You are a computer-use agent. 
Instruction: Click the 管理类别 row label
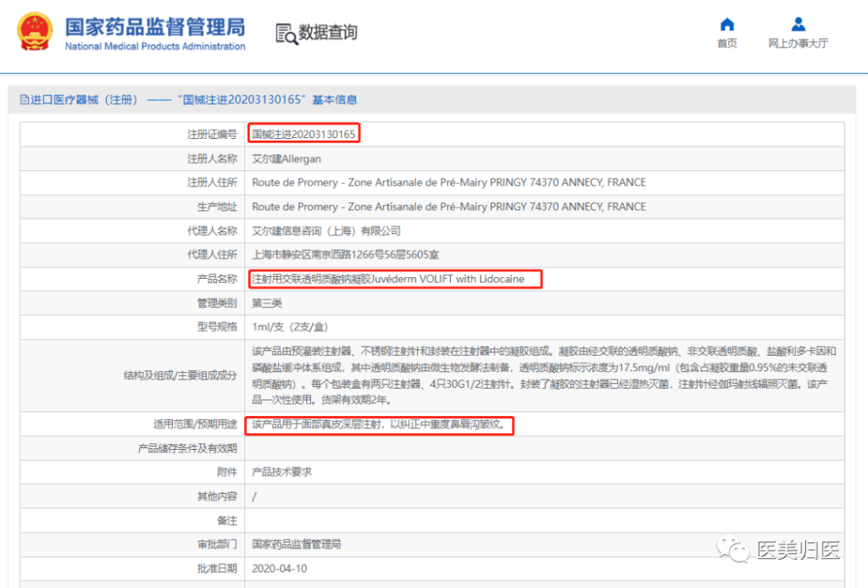click(x=217, y=303)
